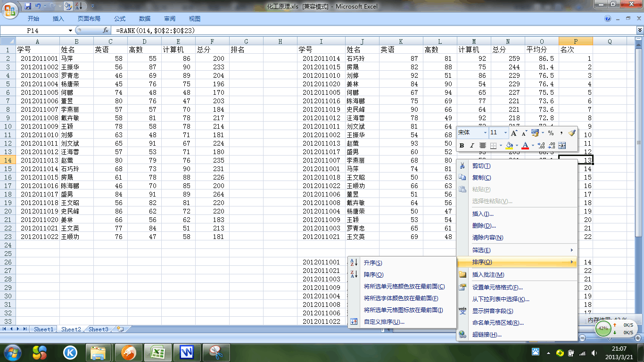Image resolution: width=644 pixels, height=362 pixels.
Task: Open the 审阅 ribbon tab
Action: [170, 19]
